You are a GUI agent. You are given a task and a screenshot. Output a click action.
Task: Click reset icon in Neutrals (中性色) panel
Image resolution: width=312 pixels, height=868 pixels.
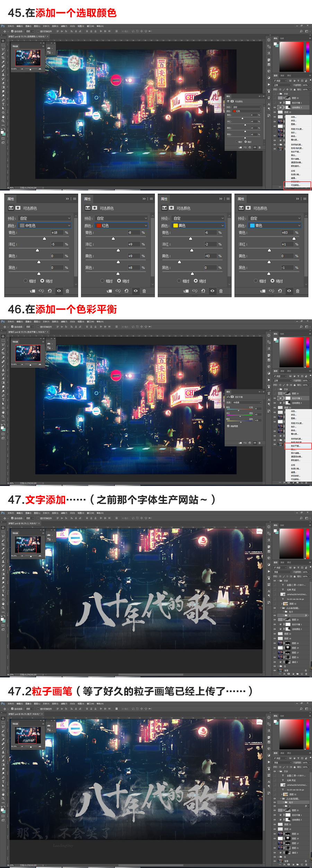[50, 291]
